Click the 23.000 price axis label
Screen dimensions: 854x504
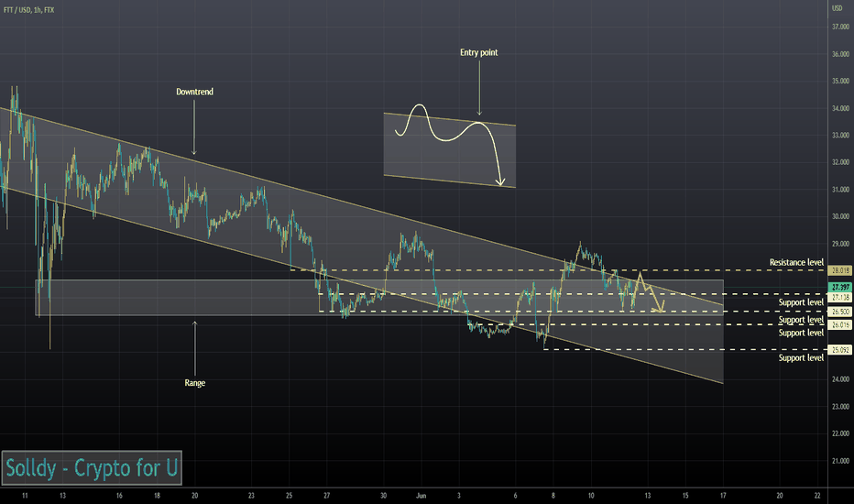(840, 407)
